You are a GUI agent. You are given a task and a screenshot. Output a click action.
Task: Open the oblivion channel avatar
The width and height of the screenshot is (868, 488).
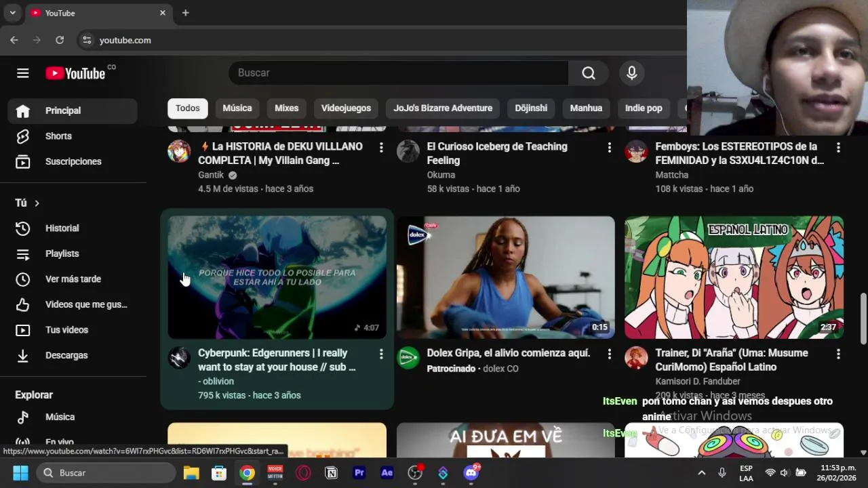coord(179,358)
